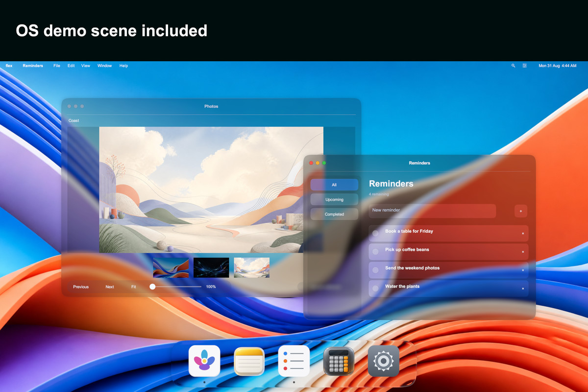Click the Reminders heading in the list pane
The width and height of the screenshot is (588, 392).
(x=391, y=184)
